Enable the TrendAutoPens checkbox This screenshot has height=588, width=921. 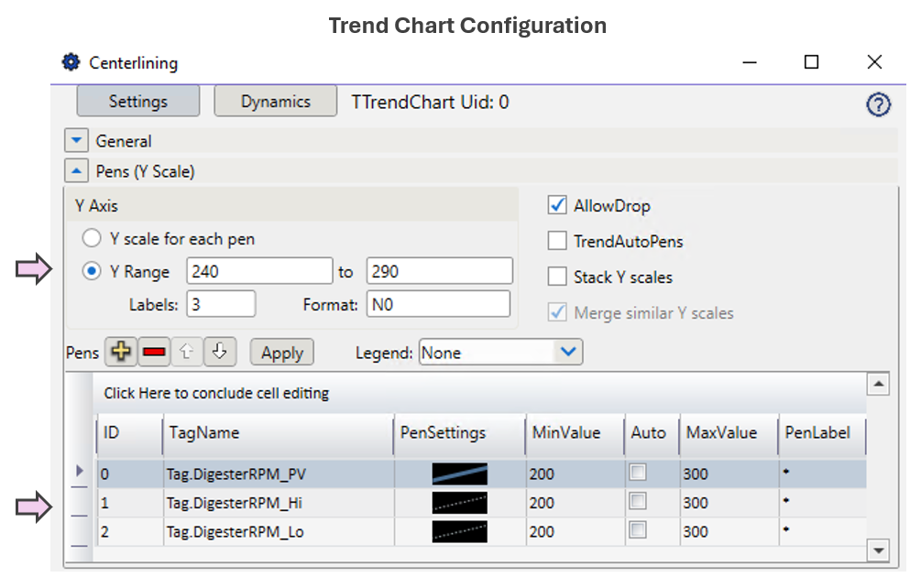click(x=556, y=242)
